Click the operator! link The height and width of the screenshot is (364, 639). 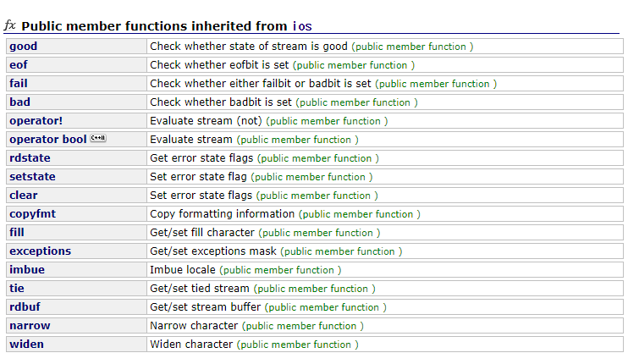(36, 121)
